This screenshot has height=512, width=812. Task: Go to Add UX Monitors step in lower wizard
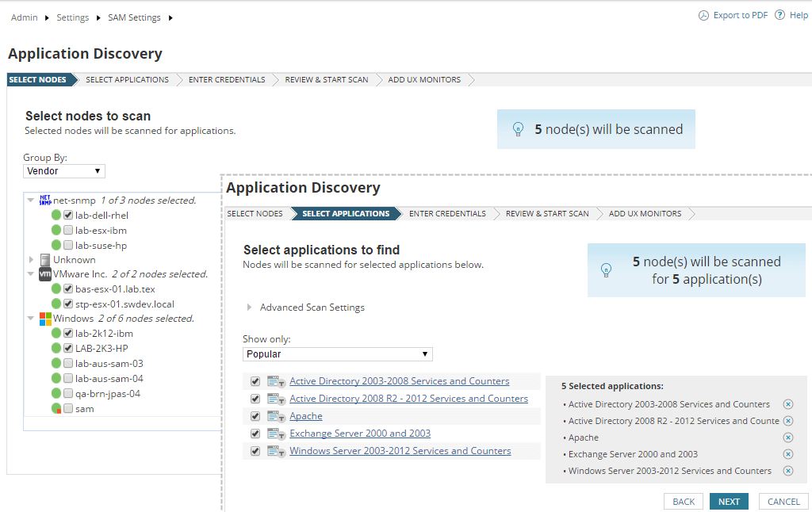(x=645, y=214)
